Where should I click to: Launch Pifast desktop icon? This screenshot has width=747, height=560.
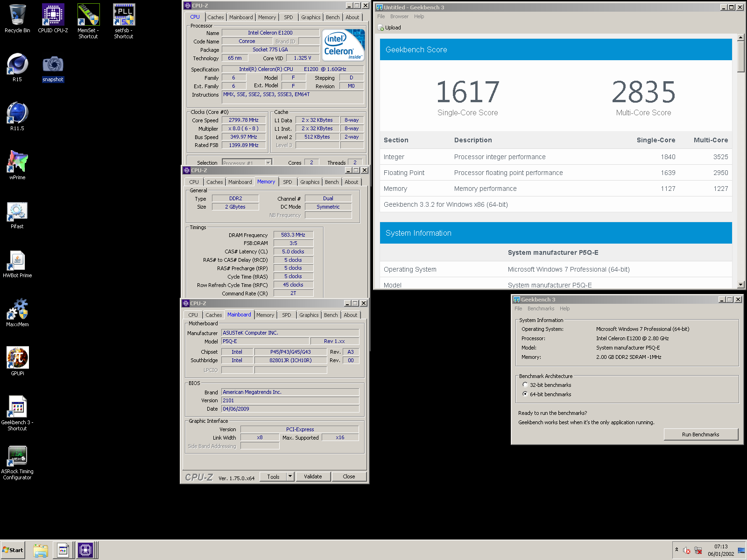click(x=17, y=215)
